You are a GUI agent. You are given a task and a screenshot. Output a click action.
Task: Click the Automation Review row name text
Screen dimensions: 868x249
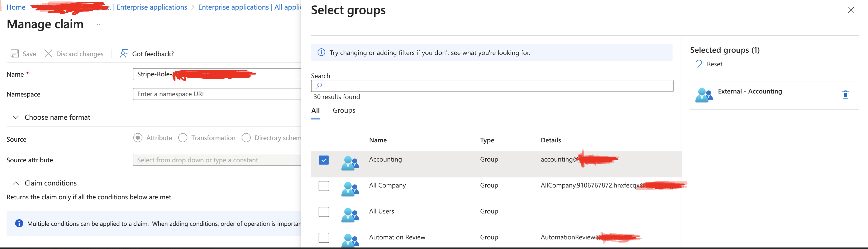pyautogui.click(x=397, y=237)
